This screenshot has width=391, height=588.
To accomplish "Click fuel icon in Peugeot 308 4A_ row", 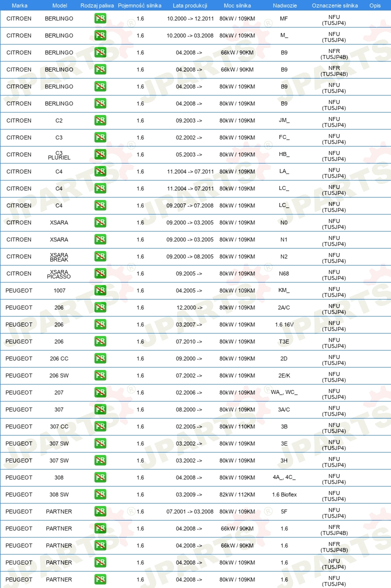I will 100,477.
